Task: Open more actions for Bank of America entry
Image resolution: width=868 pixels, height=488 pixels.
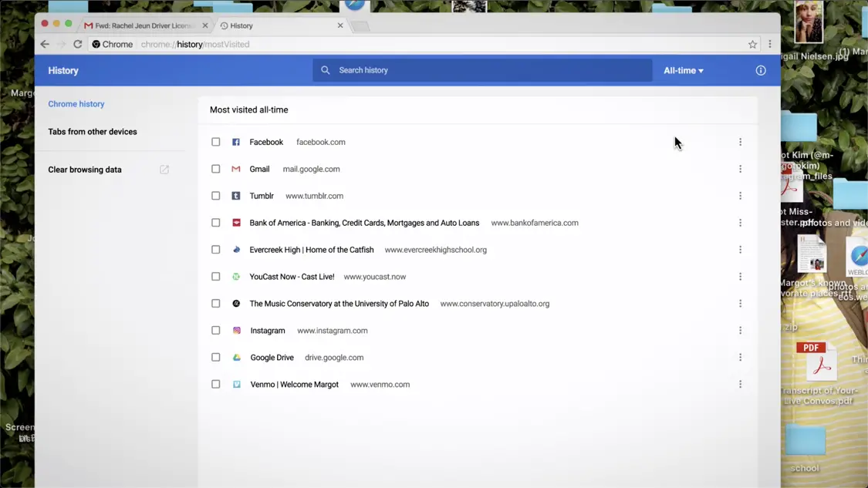Action: pyautogui.click(x=740, y=223)
